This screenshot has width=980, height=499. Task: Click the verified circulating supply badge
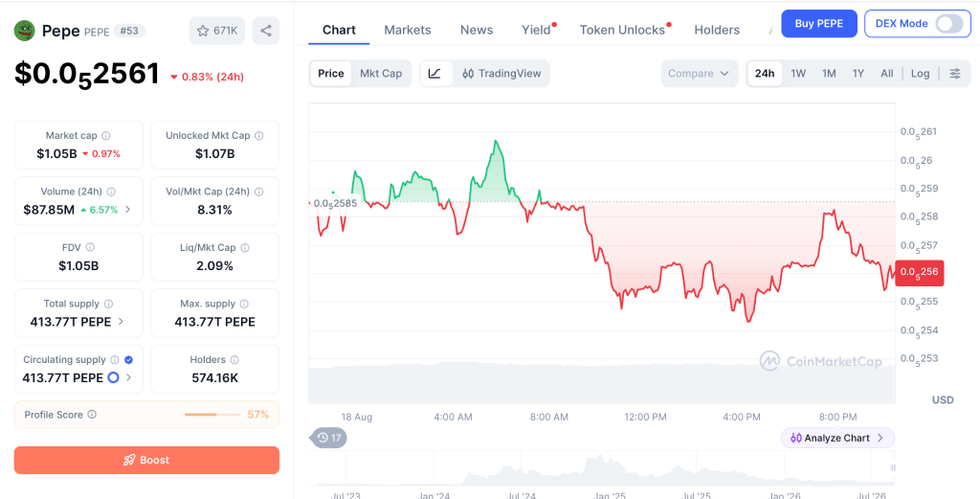[129, 360]
